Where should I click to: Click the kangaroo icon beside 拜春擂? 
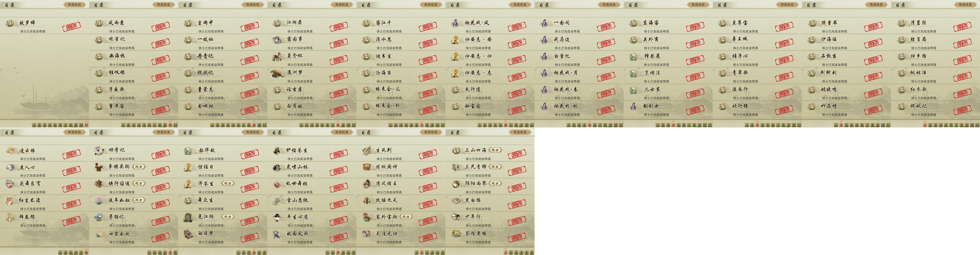(10, 217)
